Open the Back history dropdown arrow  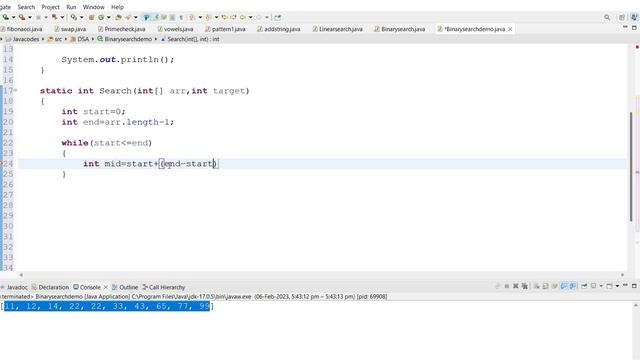coord(250,17)
